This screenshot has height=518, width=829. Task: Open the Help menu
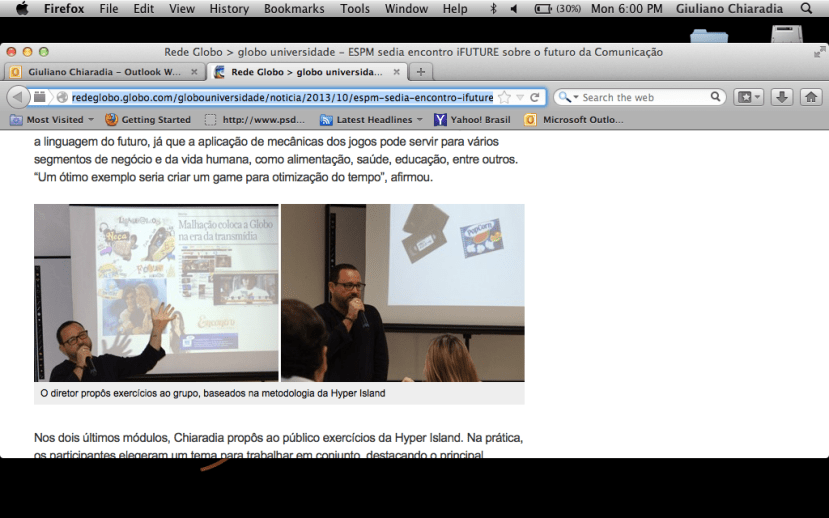(x=455, y=8)
